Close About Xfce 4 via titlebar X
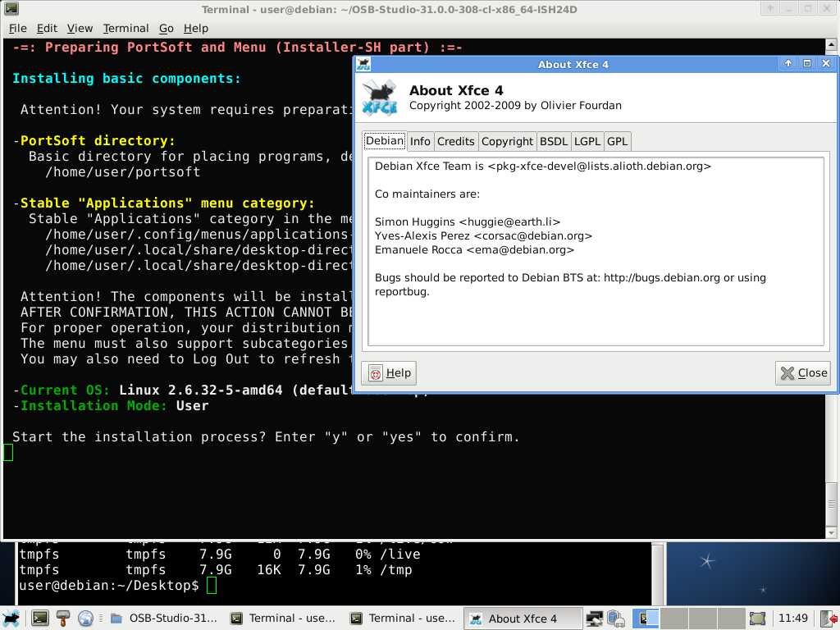The image size is (840, 630). pos(826,64)
